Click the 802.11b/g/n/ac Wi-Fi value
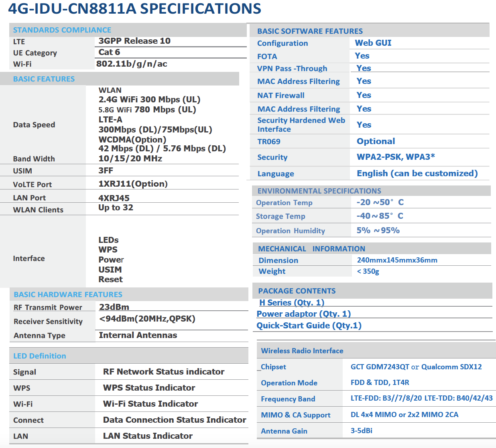496x448 pixels. (x=132, y=64)
